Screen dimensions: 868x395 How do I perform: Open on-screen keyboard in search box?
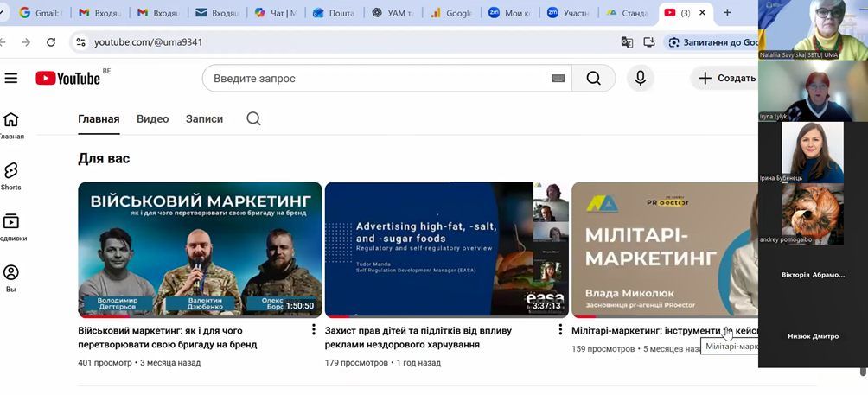click(558, 79)
